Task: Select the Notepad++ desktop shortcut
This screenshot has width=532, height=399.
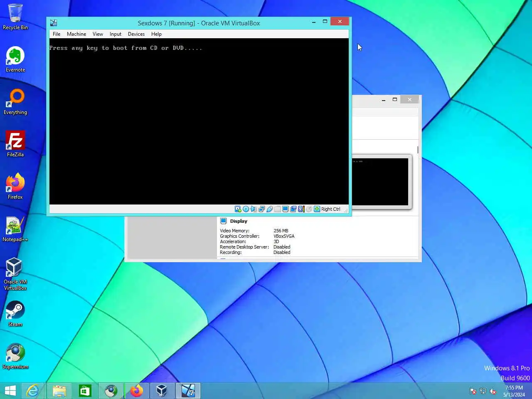Action: click(15, 229)
